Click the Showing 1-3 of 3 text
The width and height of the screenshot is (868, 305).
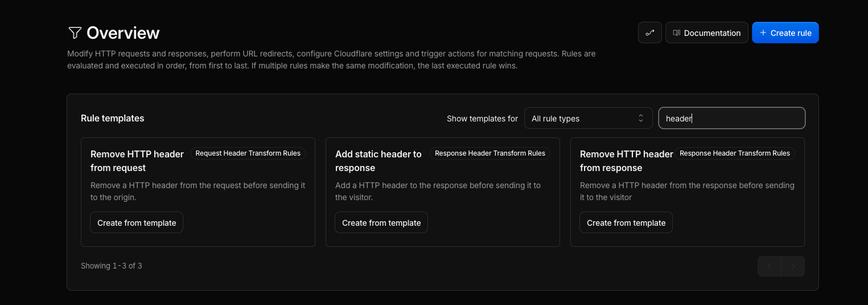click(112, 266)
